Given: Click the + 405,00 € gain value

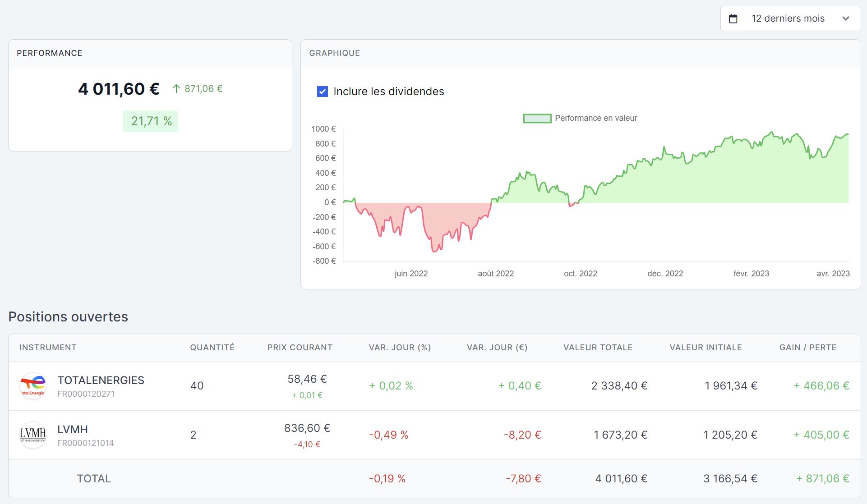Looking at the screenshot, I should (x=821, y=435).
